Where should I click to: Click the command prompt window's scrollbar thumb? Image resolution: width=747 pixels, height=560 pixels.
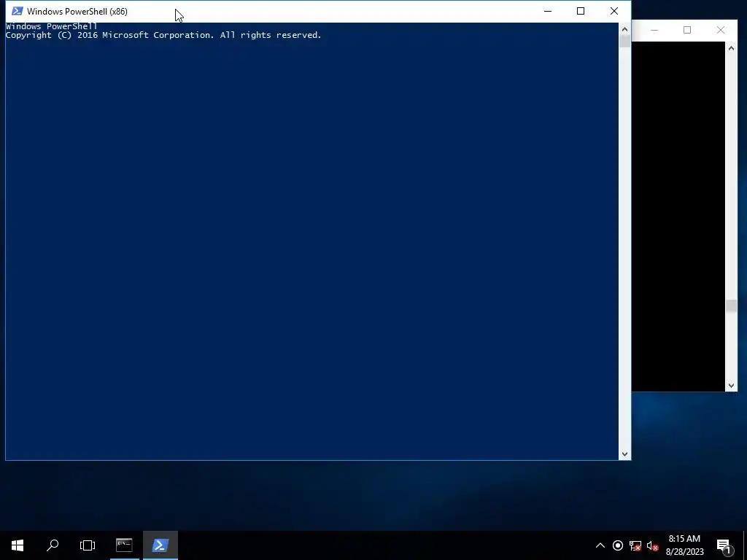click(x=731, y=306)
